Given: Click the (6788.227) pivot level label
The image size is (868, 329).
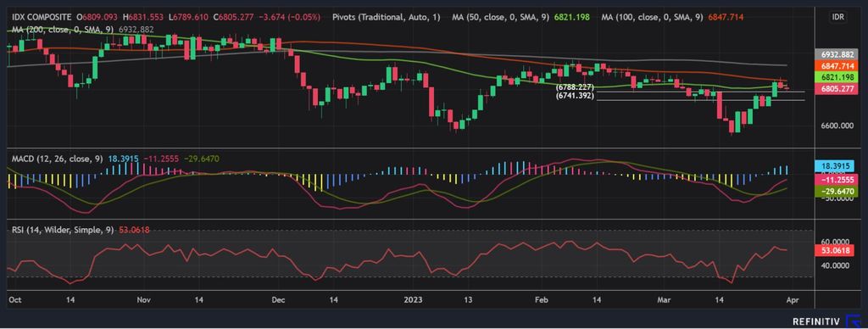Looking at the screenshot, I should [575, 87].
